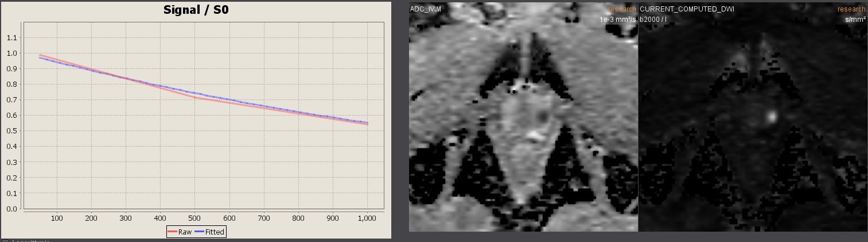Click the 100 x-axis tick label
The width and height of the screenshot is (868, 242).
pos(57,218)
